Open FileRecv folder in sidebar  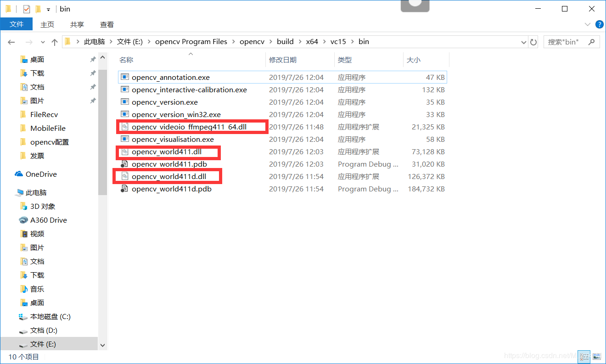coord(44,115)
